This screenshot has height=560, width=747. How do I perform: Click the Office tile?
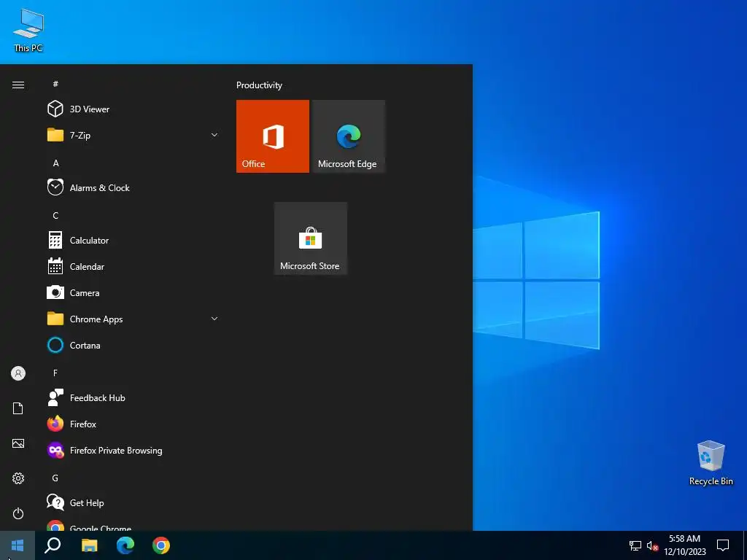pos(273,136)
